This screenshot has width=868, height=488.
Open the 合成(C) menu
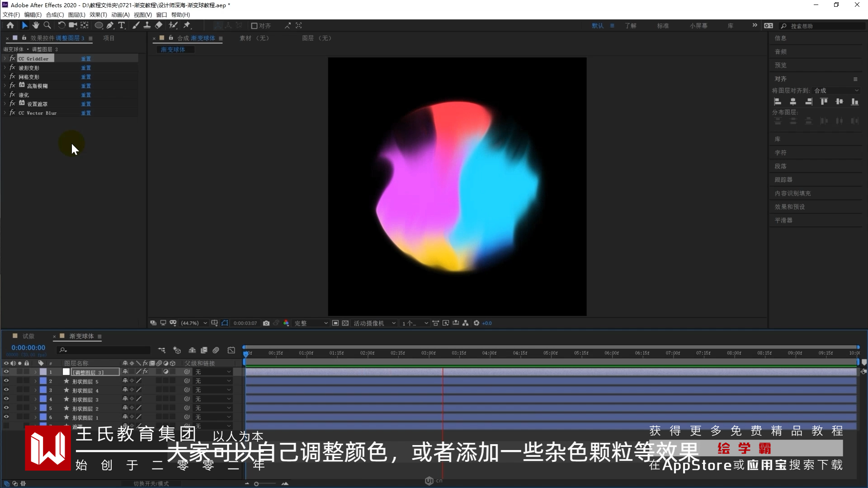(55, 15)
